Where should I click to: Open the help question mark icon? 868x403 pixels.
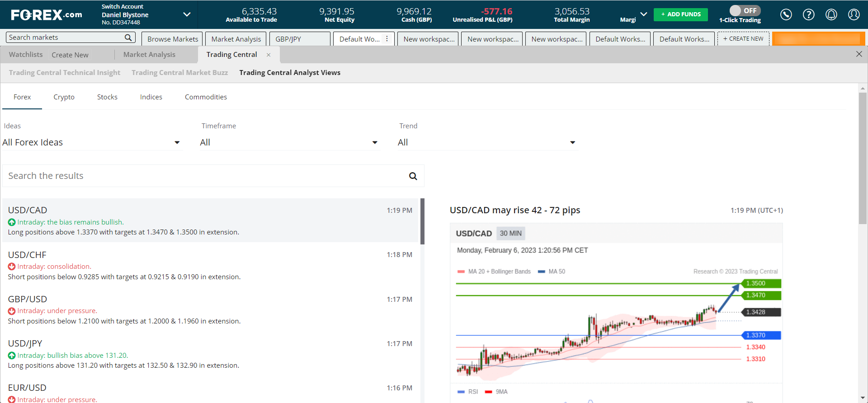pyautogui.click(x=809, y=14)
